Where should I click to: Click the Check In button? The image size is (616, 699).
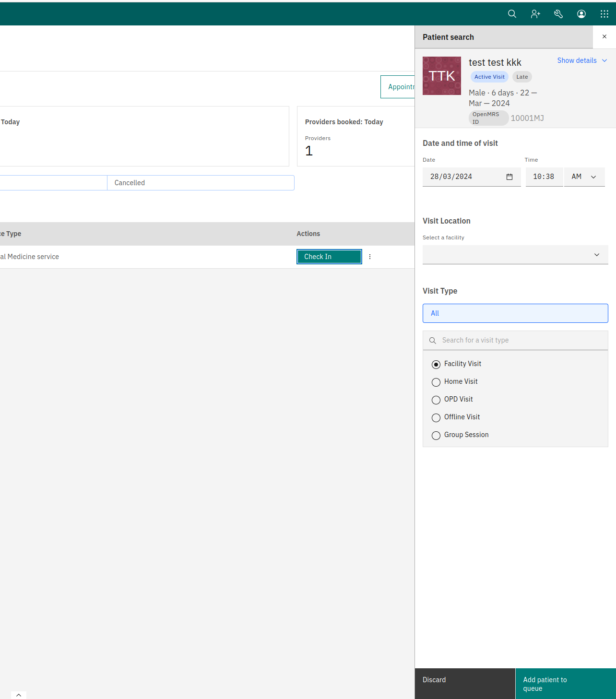tap(329, 257)
